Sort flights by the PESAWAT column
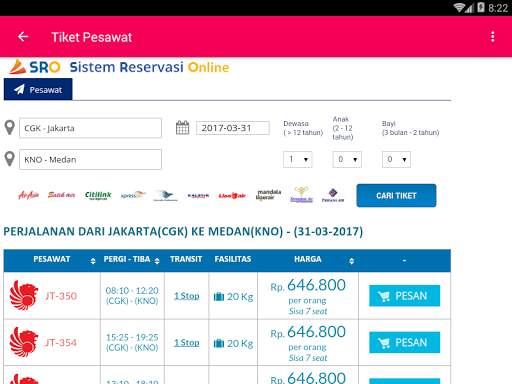This screenshot has height=384, width=512. [x=93, y=261]
